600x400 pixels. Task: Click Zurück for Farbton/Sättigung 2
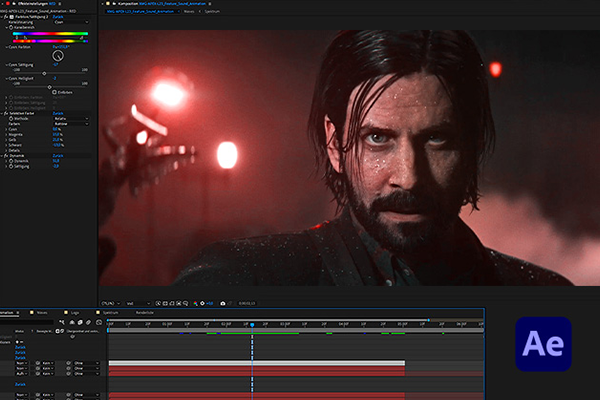coord(58,17)
